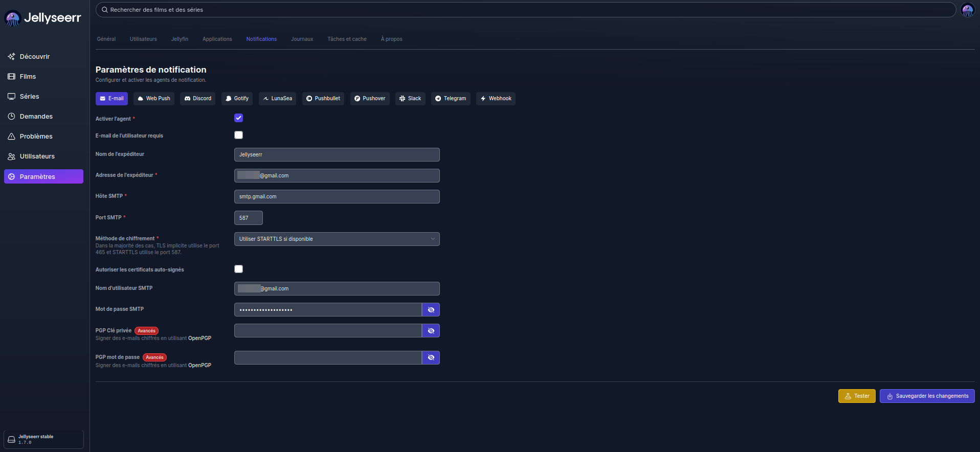Enable E-mail de l'utilisateur requis checkbox
This screenshot has height=452, width=980.
click(x=238, y=135)
